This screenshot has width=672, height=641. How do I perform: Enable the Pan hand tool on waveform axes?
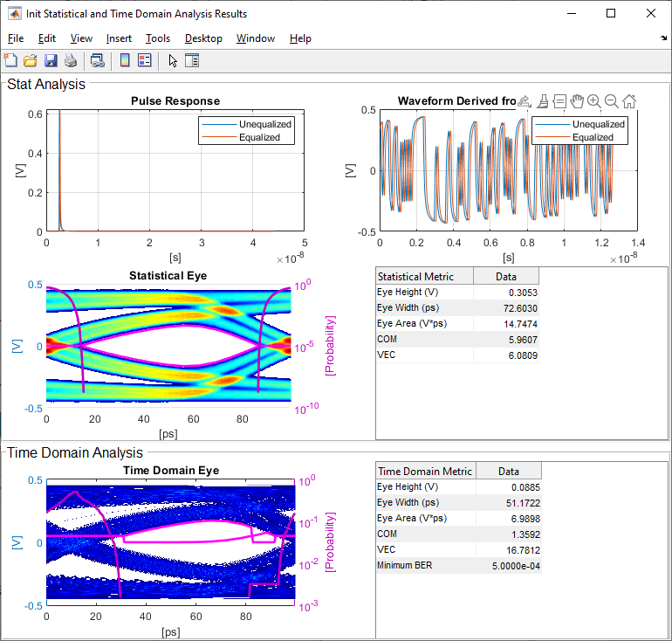tap(576, 101)
